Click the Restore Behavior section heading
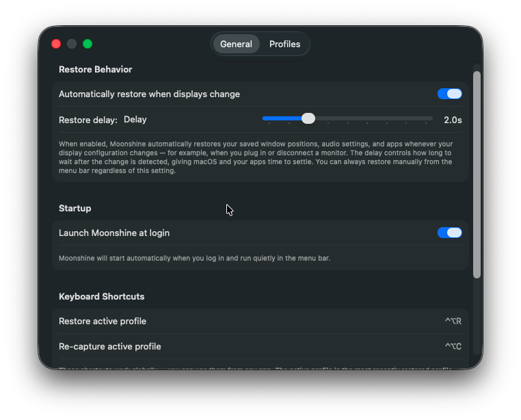521x420 pixels. (95, 69)
